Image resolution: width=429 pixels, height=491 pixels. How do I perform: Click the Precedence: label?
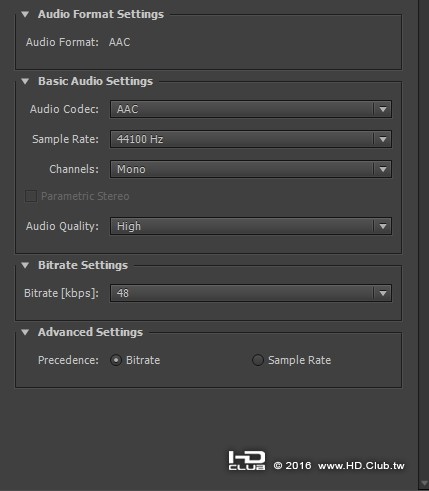(68, 360)
